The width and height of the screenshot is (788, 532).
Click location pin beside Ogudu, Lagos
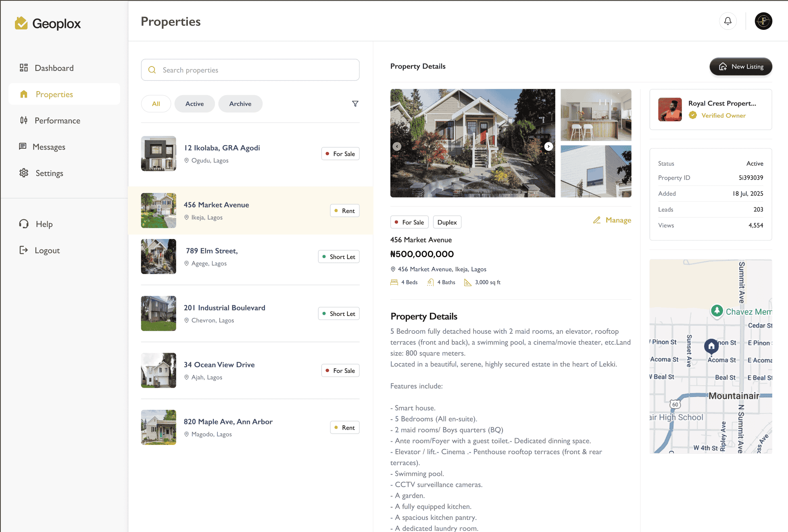pos(187,160)
